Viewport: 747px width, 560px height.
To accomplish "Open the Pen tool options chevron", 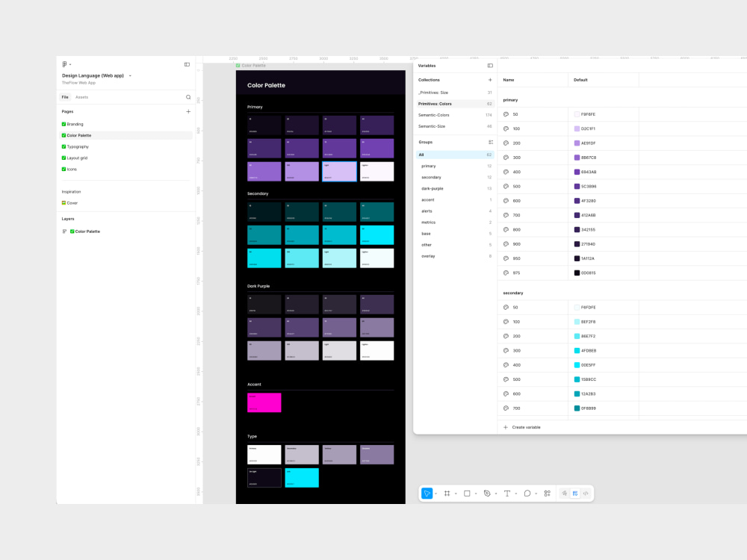I will [x=496, y=494].
